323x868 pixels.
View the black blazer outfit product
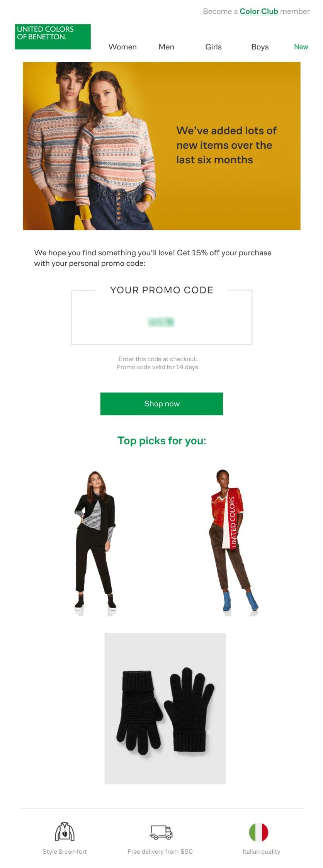click(x=95, y=543)
